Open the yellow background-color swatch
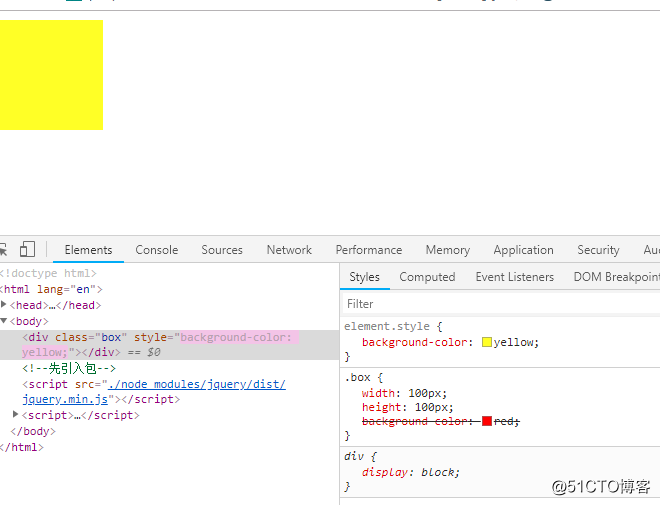 point(487,342)
